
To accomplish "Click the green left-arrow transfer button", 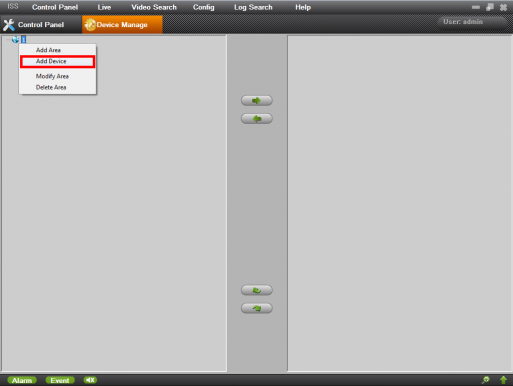I will [257, 118].
